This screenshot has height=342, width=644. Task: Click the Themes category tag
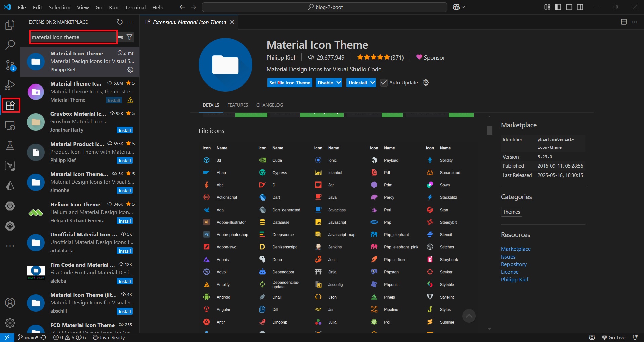[511, 212]
